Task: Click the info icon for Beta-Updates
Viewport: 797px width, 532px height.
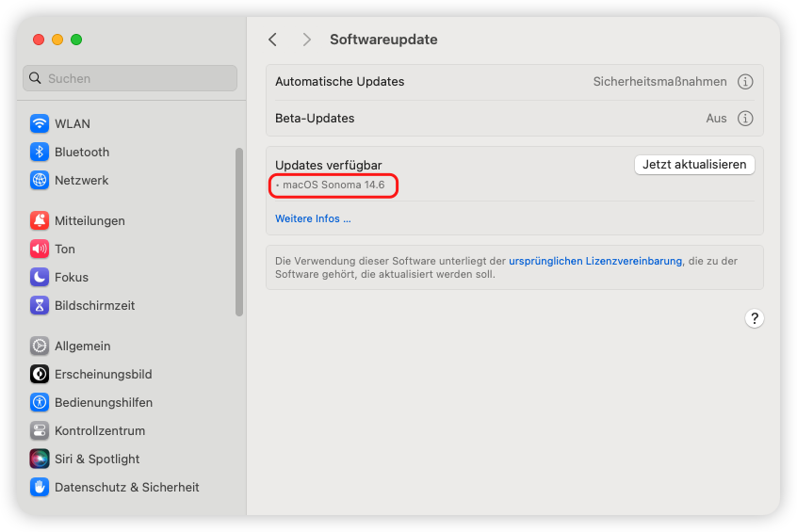Action: point(744,119)
